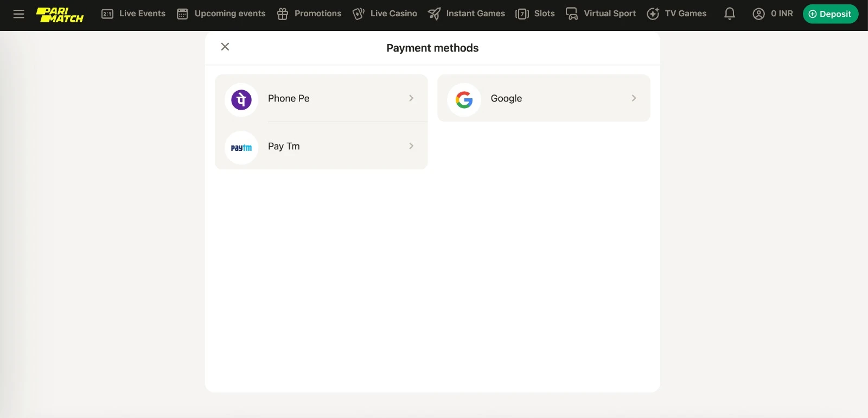The image size is (868, 418).
Task: Select Google payment method
Action: click(544, 98)
